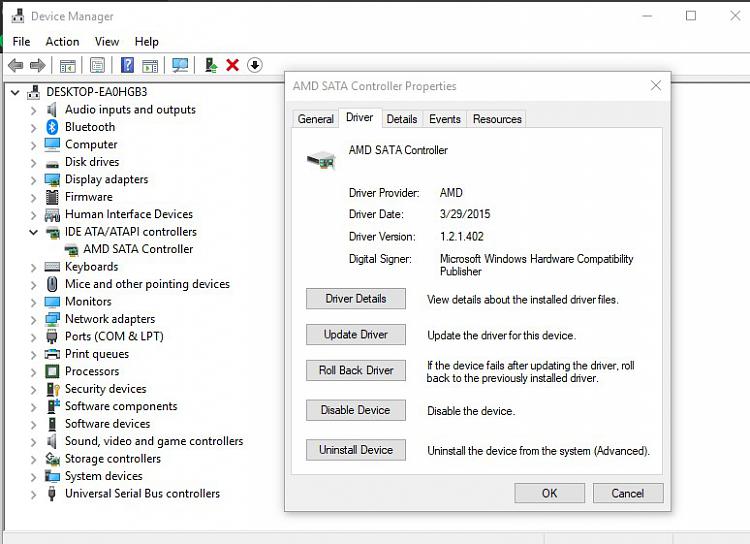This screenshot has width=750, height=544.
Task: Confirm with the OK button
Action: point(550,493)
